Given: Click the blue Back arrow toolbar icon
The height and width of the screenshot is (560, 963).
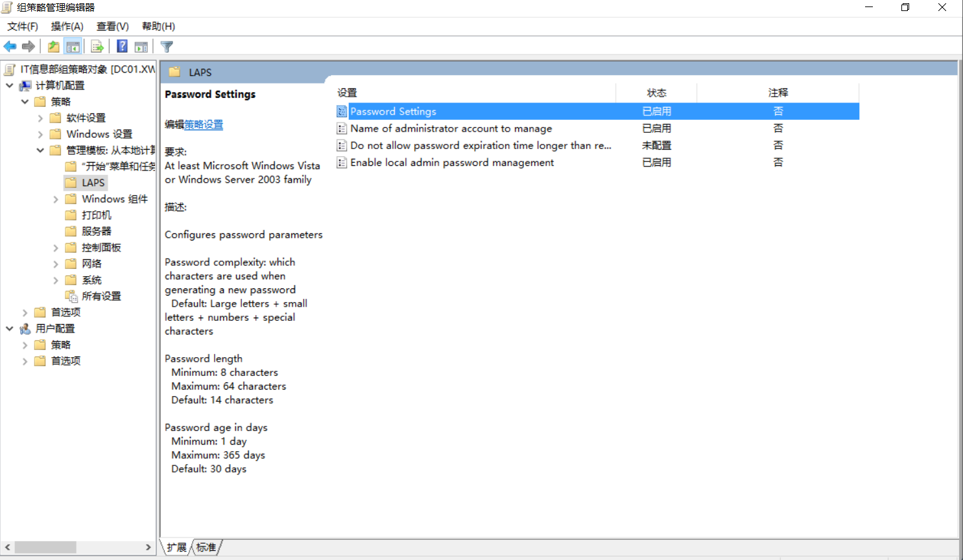Looking at the screenshot, I should coord(10,47).
